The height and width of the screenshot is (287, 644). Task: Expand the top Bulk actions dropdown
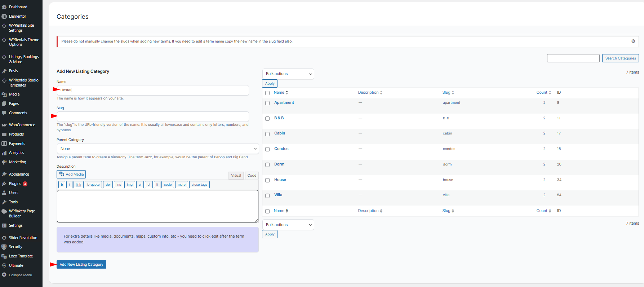tap(288, 74)
